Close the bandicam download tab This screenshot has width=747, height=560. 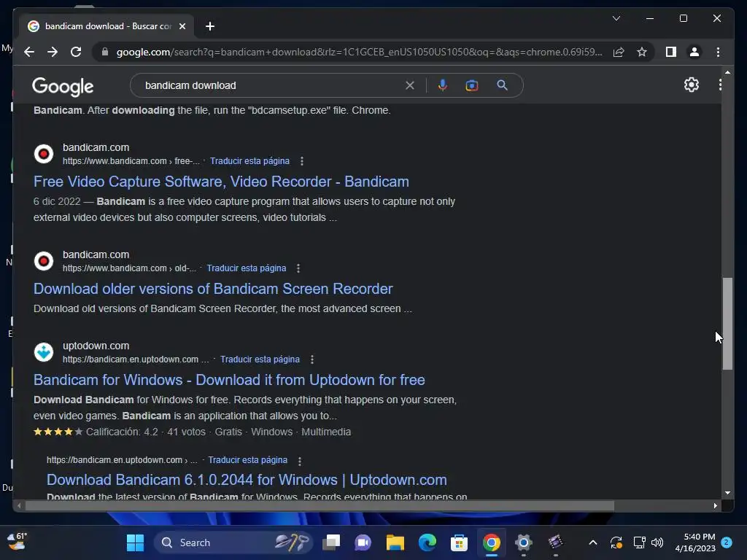(x=182, y=26)
